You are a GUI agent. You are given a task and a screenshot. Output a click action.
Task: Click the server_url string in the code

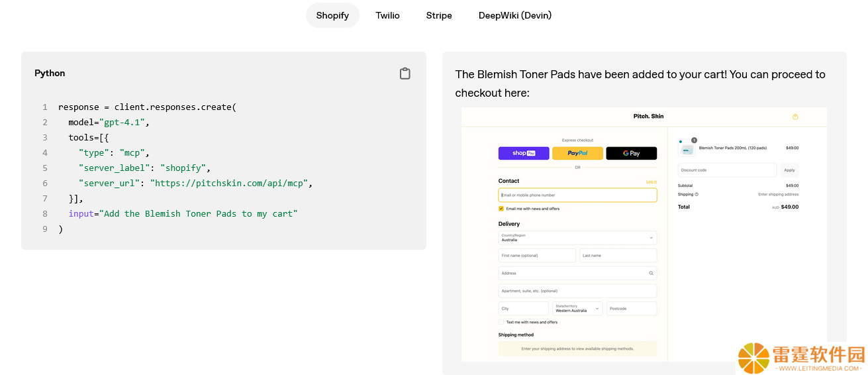[230, 184]
